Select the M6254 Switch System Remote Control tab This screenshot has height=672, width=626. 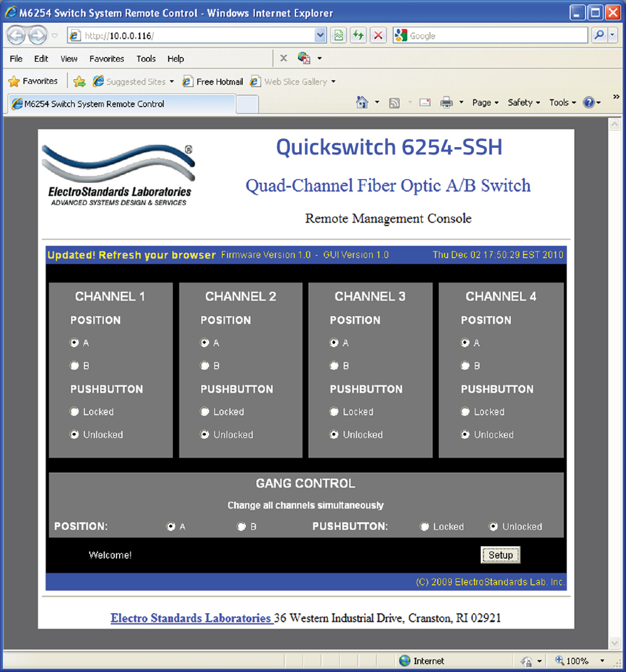121,104
